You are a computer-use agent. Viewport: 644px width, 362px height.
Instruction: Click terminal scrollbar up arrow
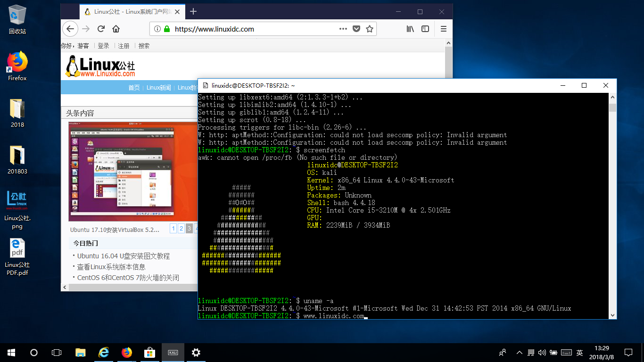pyautogui.click(x=613, y=97)
